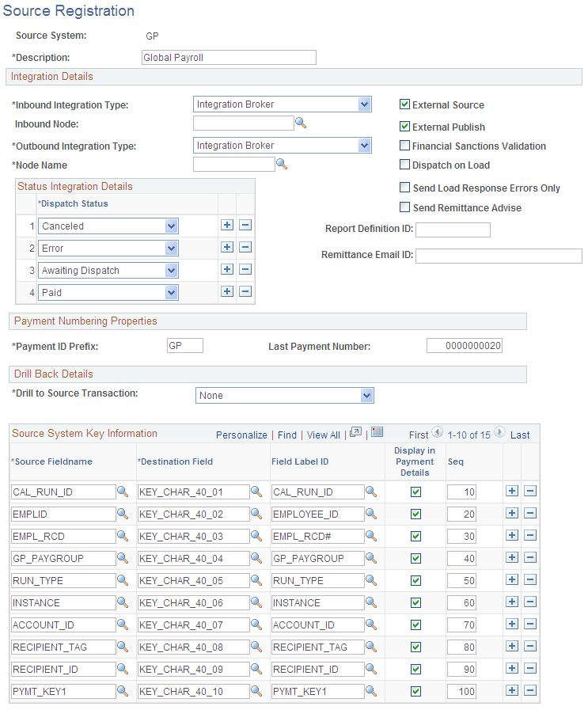The width and height of the screenshot is (588, 710).
Task: Enable Dispatch on Load
Action: click(x=404, y=165)
